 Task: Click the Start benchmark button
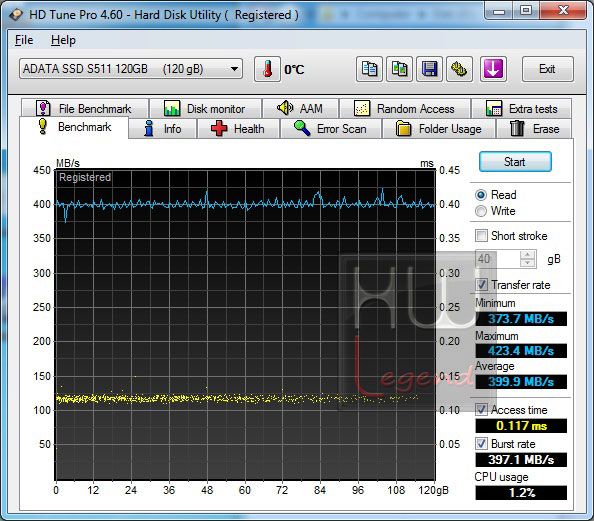pos(515,162)
